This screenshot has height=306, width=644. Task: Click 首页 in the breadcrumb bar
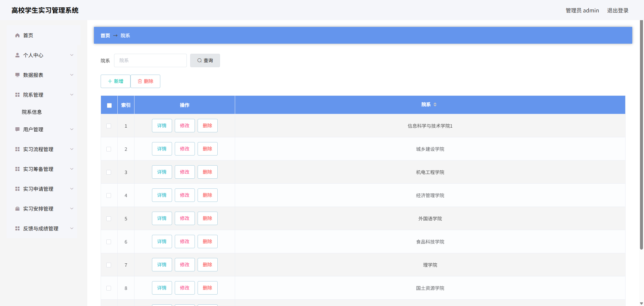105,36
